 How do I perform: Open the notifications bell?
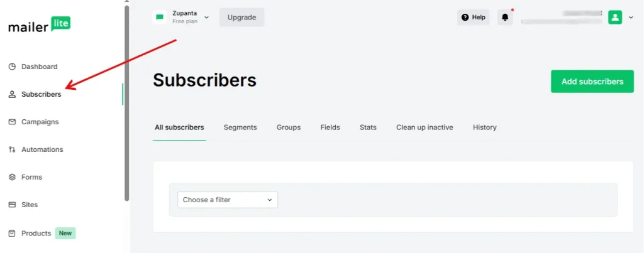505,17
